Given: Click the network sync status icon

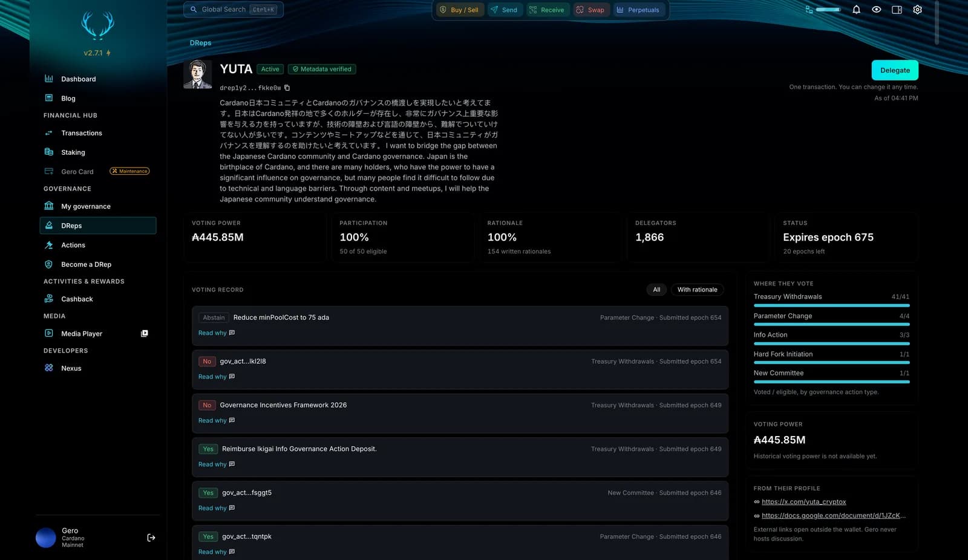Looking at the screenshot, I should tap(809, 10).
